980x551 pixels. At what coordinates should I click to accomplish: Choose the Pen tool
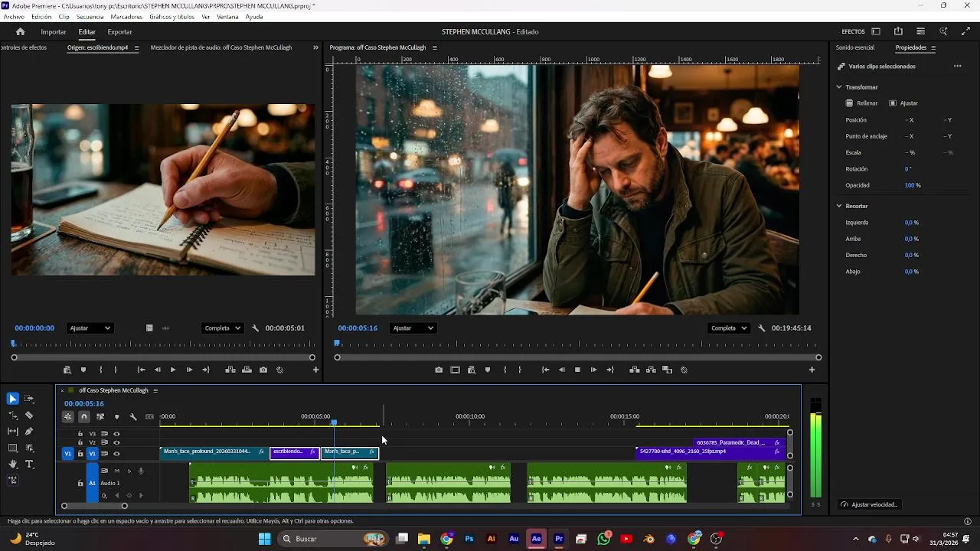coord(29,432)
